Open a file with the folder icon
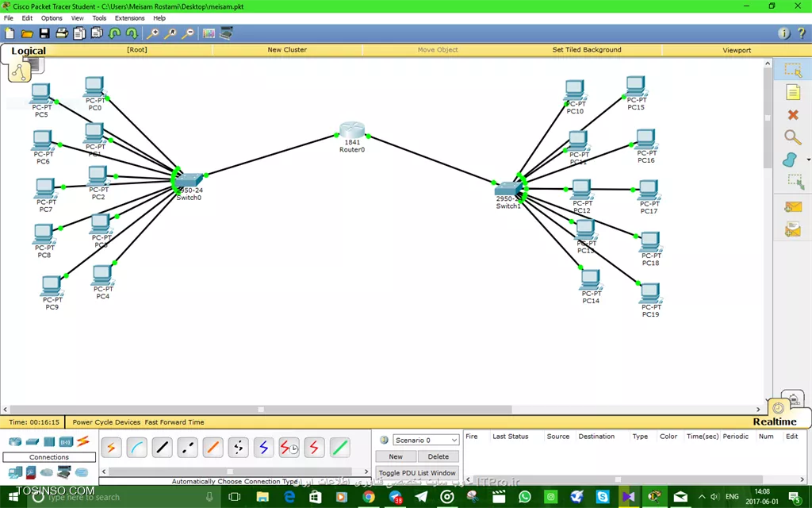Viewport: 812px width, 508px height. pyautogui.click(x=27, y=33)
